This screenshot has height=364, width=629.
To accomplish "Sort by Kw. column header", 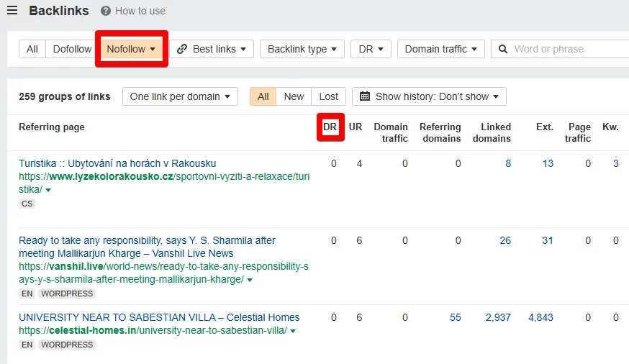I will [x=610, y=127].
